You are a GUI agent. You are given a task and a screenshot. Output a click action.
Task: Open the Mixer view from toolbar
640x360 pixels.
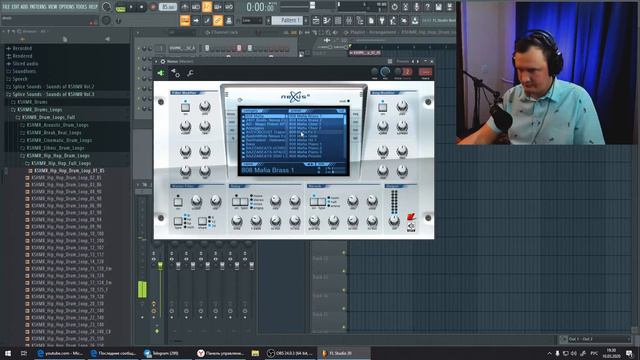coord(349,20)
